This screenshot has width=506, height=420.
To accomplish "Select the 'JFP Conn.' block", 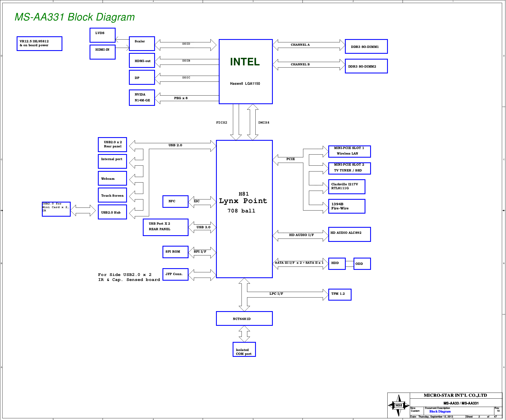I will coord(176,274).
